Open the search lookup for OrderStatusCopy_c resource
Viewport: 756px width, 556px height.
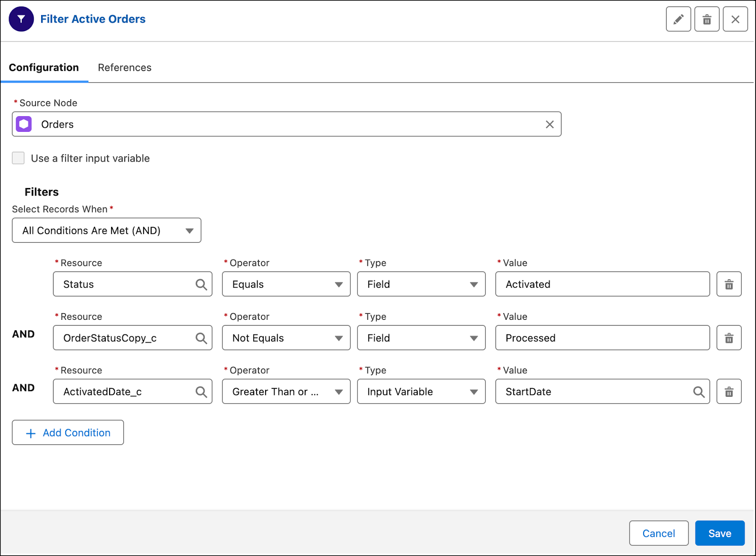201,338
